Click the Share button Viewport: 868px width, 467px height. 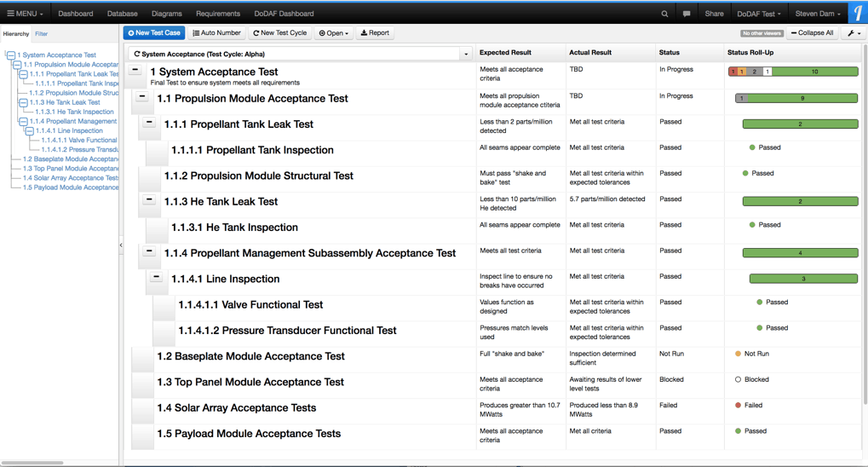(714, 14)
